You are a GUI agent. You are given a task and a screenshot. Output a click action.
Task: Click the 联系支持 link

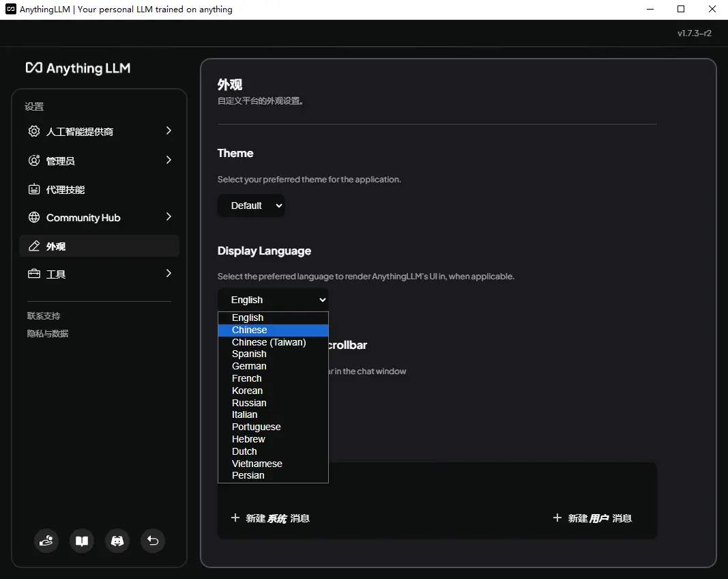(x=44, y=316)
